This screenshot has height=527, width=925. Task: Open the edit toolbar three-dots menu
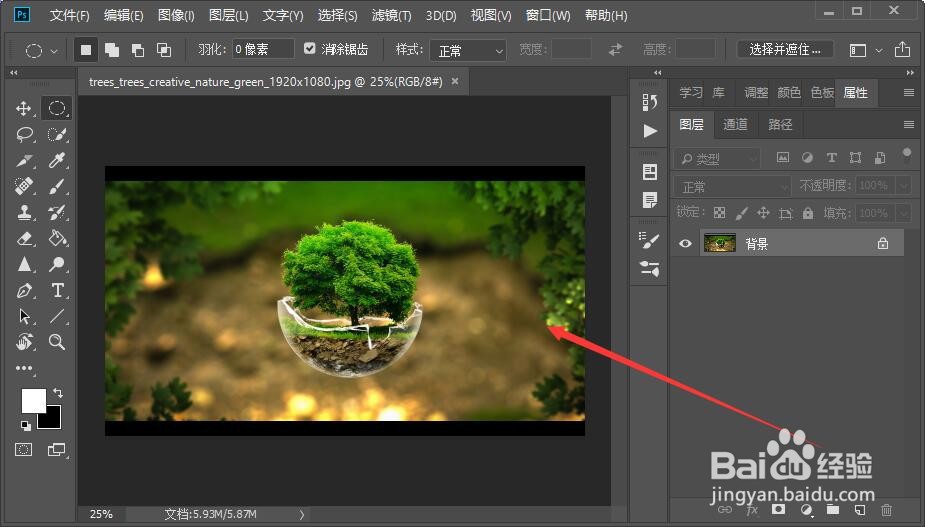(x=24, y=368)
